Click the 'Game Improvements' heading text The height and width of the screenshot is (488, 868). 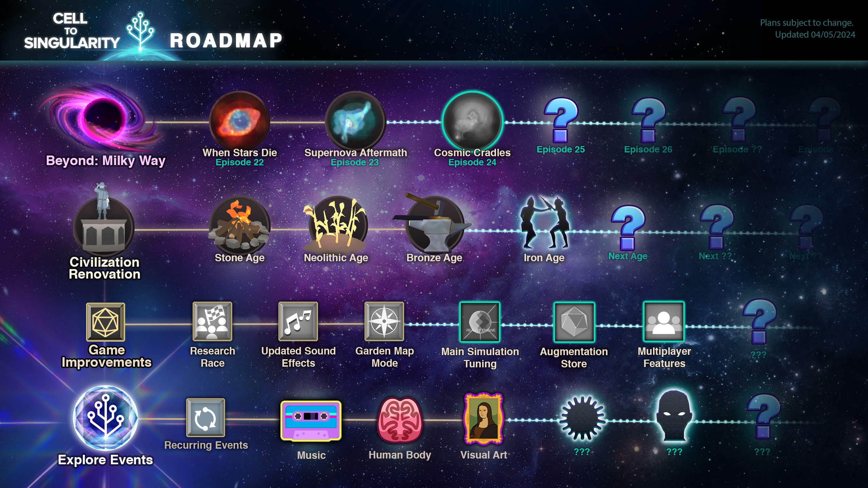tap(106, 356)
